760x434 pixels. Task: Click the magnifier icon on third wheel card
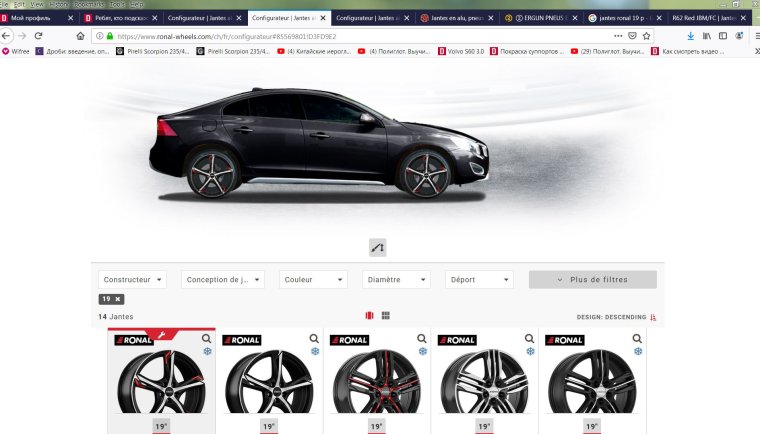(x=423, y=339)
